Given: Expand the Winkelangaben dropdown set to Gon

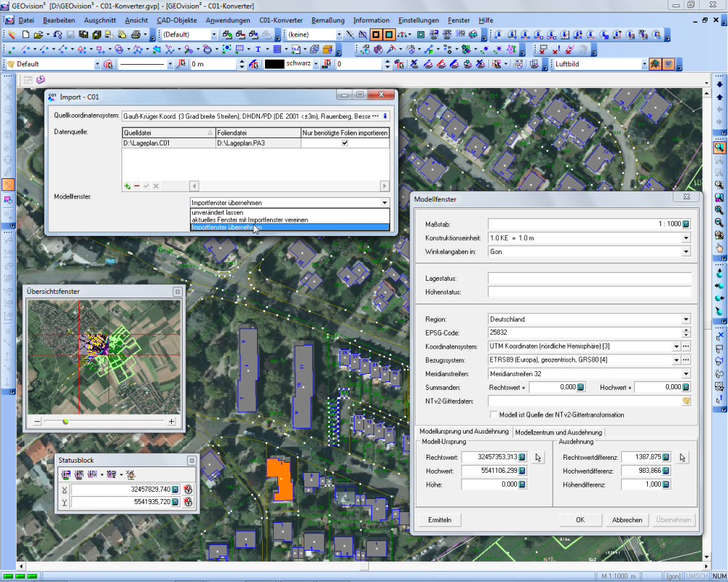Looking at the screenshot, I should [x=686, y=252].
